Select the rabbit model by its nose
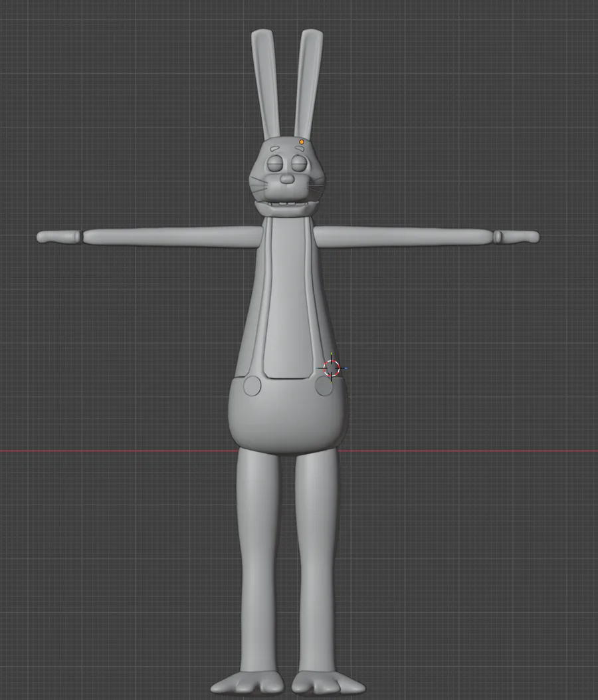Screen dimensions: 598x700 point(287,179)
